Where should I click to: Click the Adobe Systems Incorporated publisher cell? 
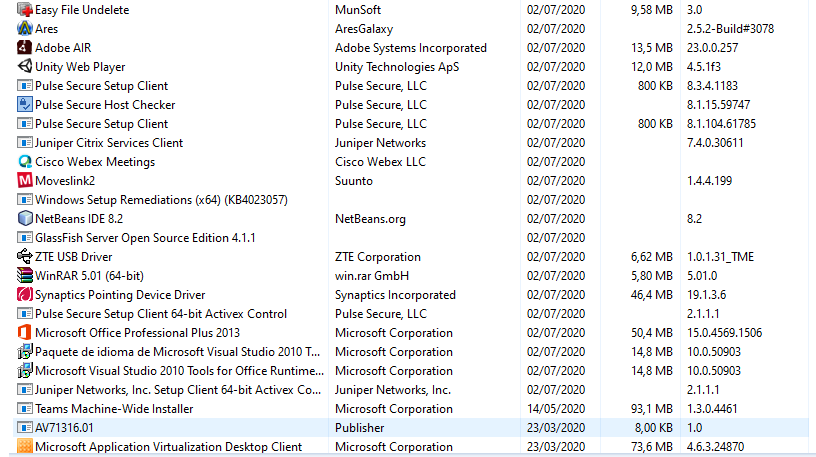pyautogui.click(x=411, y=48)
